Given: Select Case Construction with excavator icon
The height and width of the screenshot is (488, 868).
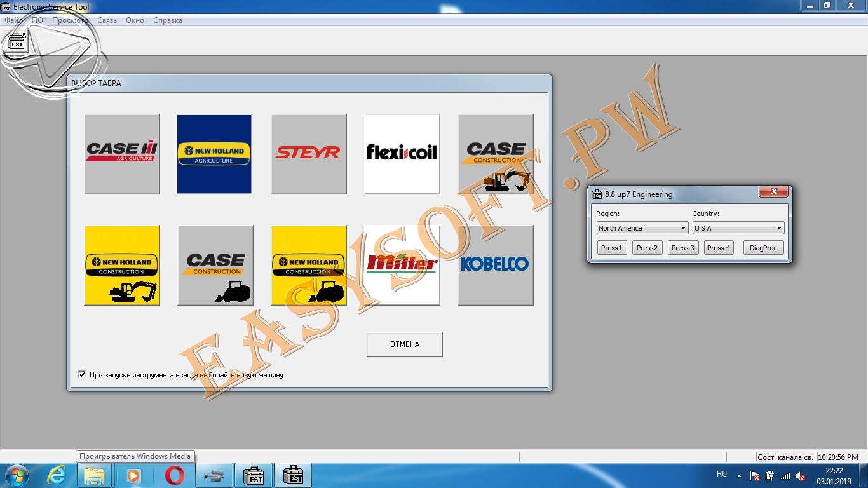Looking at the screenshot, I should (x=496, y=154).
